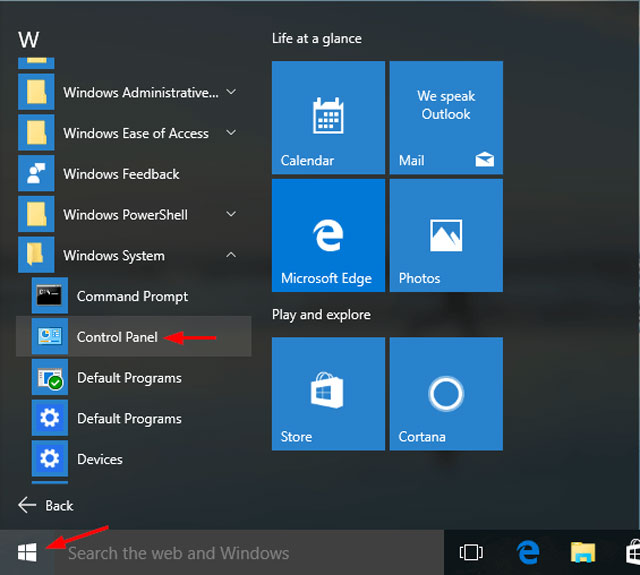Screen dimensions: 640x575
Task: Click the Windows Administrative Tools folder icon
Action: (x=36, y=92)
